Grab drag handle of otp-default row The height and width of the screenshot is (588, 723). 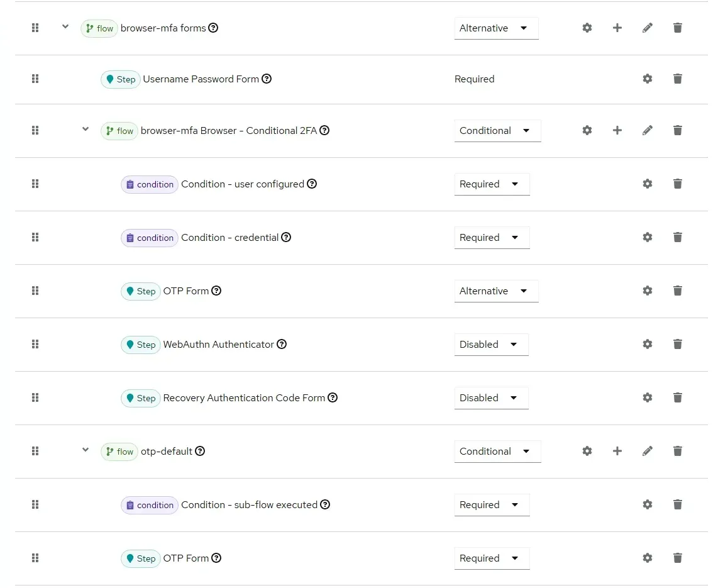point(35,451)
